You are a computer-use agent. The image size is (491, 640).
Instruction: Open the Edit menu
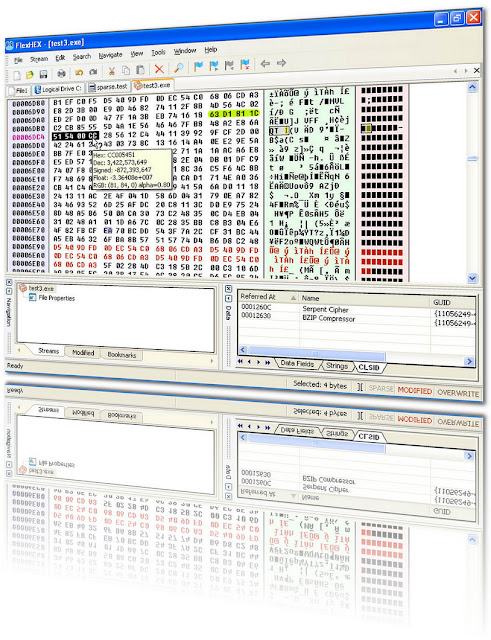click(60, 58)
